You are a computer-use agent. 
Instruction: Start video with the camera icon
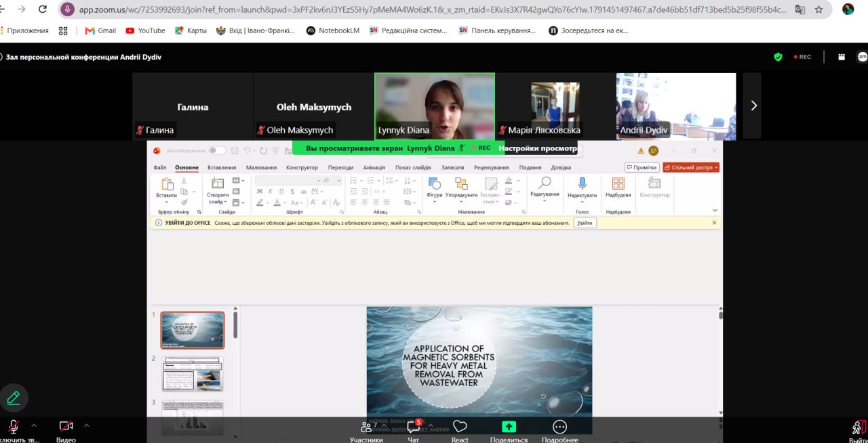[x=66, y=426]
